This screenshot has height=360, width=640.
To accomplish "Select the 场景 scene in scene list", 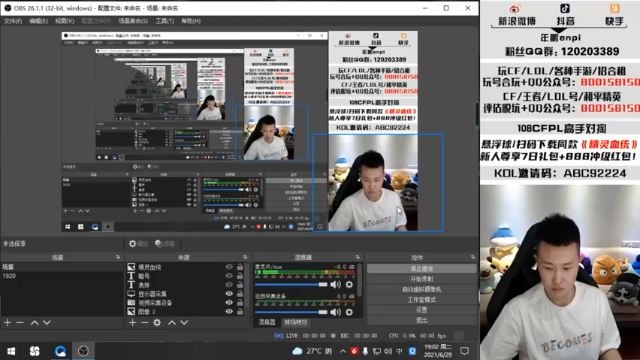I will click(x=62, y=267).
